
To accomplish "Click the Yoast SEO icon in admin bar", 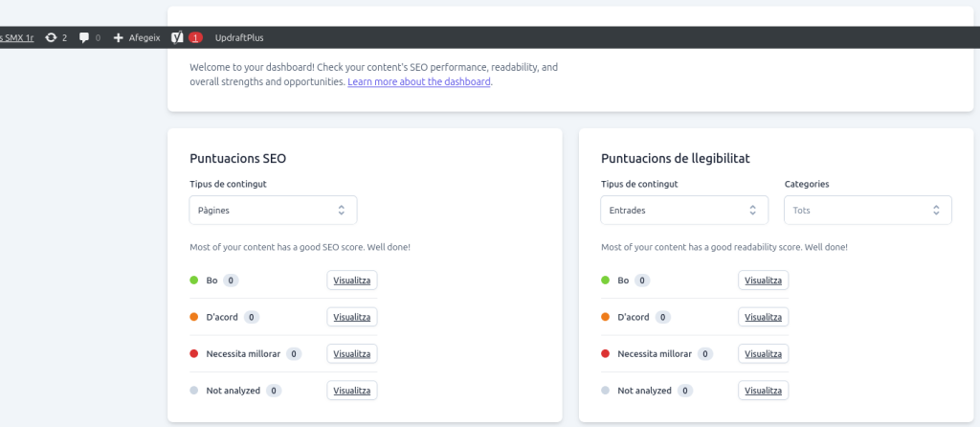I will coord(177,37).
